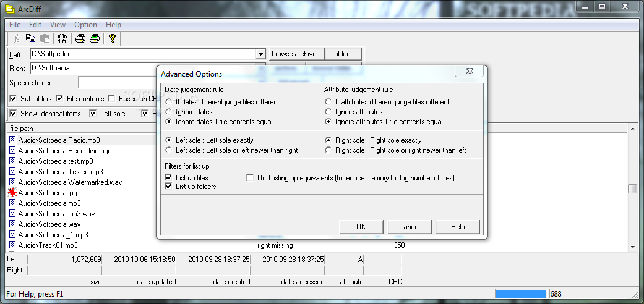
Task: Click the Left path input field
Action: (143, 54)
